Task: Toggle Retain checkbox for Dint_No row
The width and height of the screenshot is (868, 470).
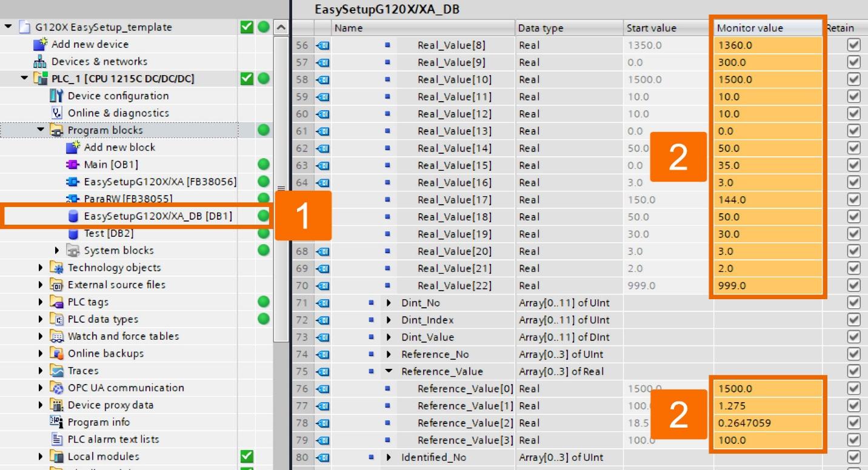Action: 854,303
